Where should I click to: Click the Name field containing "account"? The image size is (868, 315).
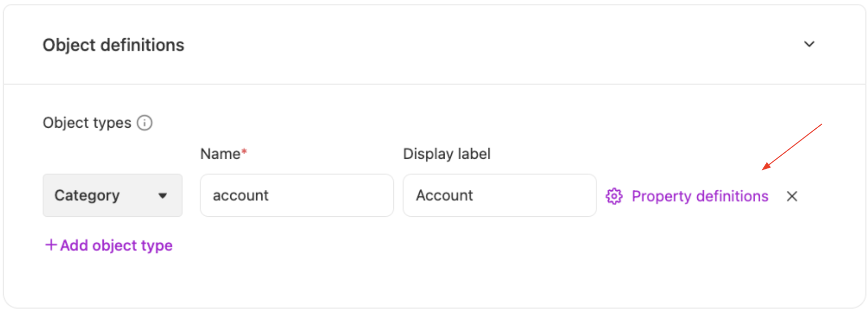(297, 195)
